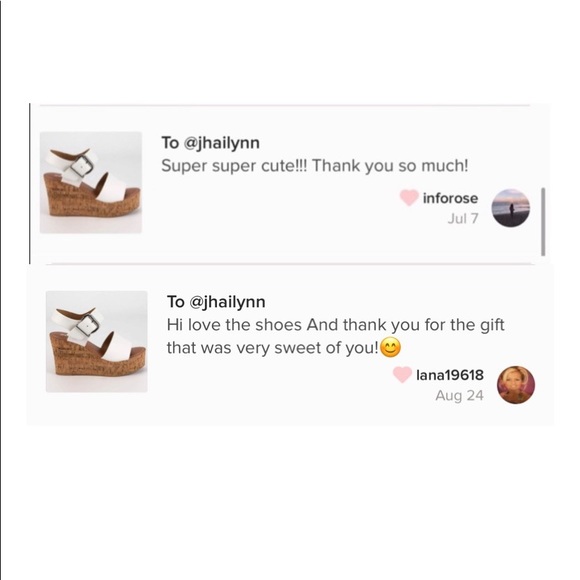Open inforose's beach profile picture

click(x=510, y=208)
